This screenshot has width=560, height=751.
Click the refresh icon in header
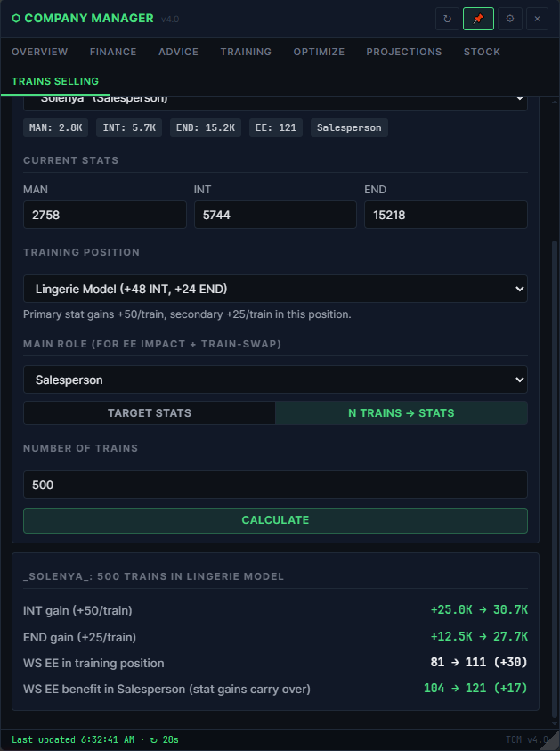tap(447, 19)
